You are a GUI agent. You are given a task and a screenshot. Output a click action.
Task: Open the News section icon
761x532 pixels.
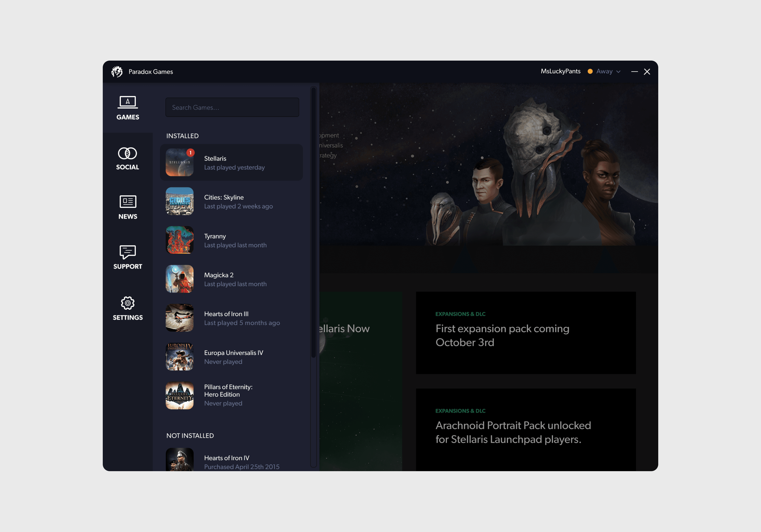pyautogui.click(x=128, y=201)
